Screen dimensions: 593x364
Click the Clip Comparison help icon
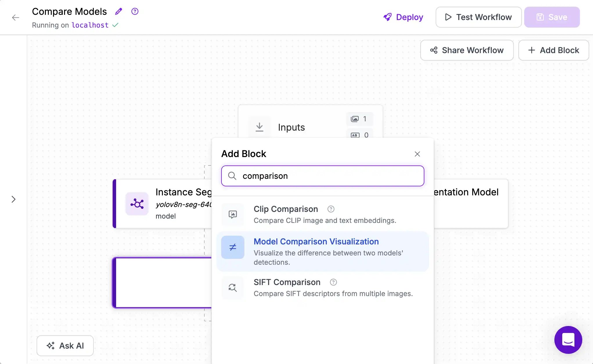[331, 209]
